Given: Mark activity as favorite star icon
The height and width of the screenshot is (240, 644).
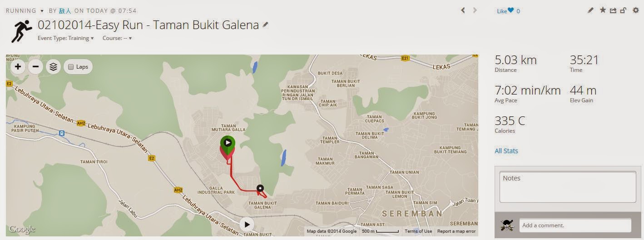Looking at the screenshot, I should [603, 10].
